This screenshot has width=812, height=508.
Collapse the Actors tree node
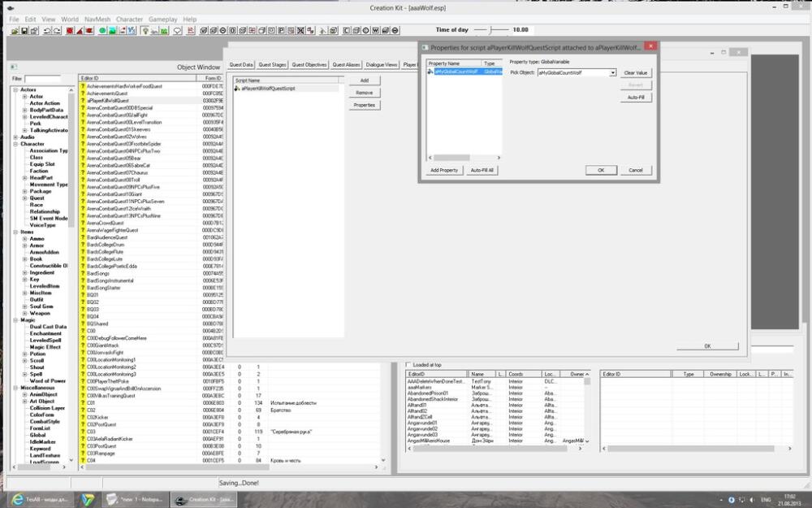tap(15, 89)
